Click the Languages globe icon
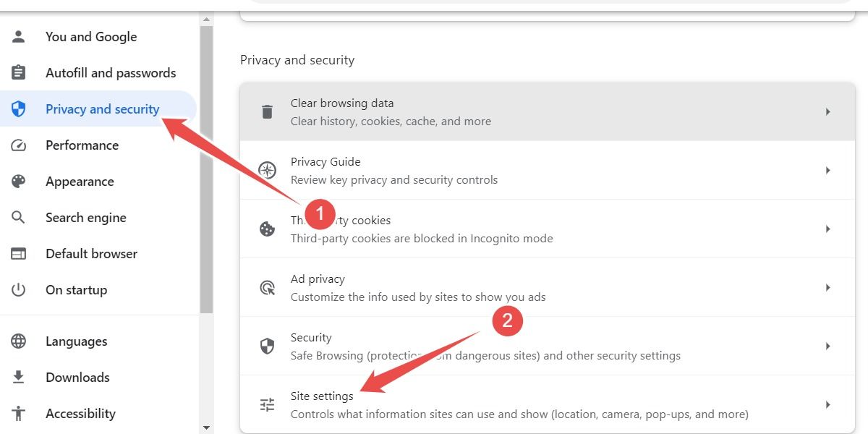Image resolution: width=868 pixels, height=434 pixels. (20, 341)
